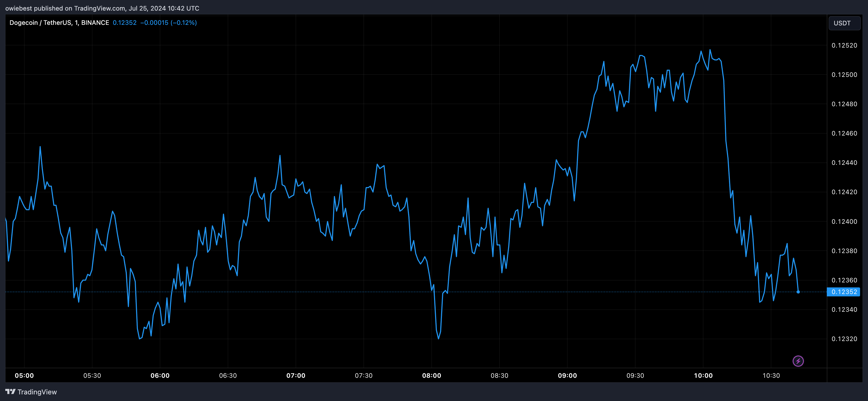The height and width of the screenshot is (401, 868).
Task: Click the 0.12480 price axis label
Action: pos(844,104)
